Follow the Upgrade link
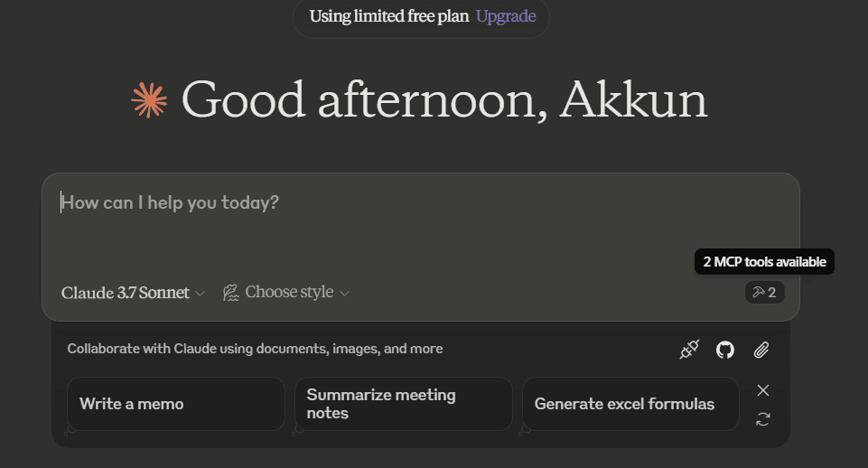The image size is (868, 468). tap(506, 16)
